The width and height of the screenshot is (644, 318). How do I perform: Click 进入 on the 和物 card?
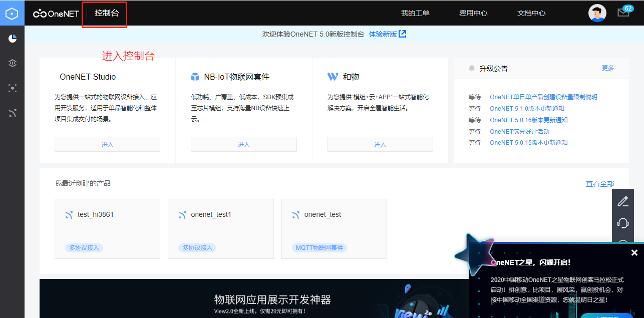pos(380,144)
